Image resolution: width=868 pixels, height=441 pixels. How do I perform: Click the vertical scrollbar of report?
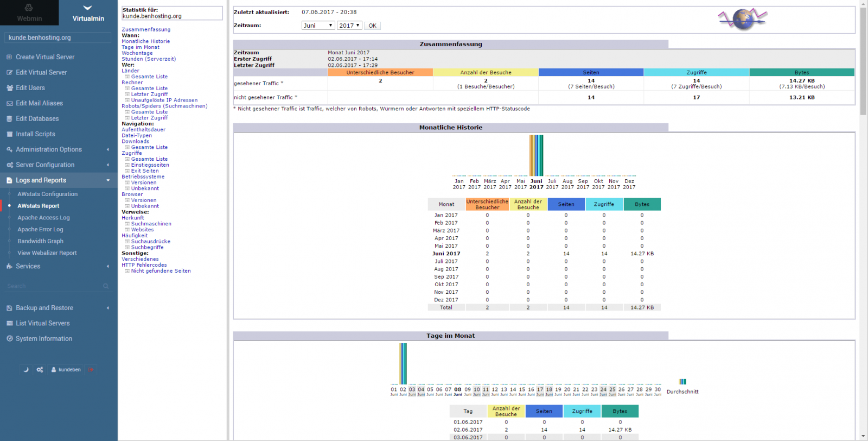(x=863, y=60)
